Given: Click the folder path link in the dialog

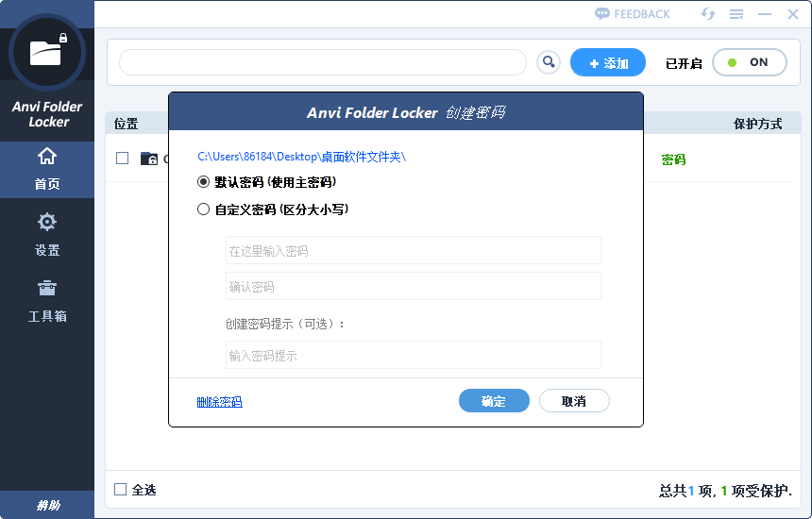Looking at the screenshot, I should [302, 157].
